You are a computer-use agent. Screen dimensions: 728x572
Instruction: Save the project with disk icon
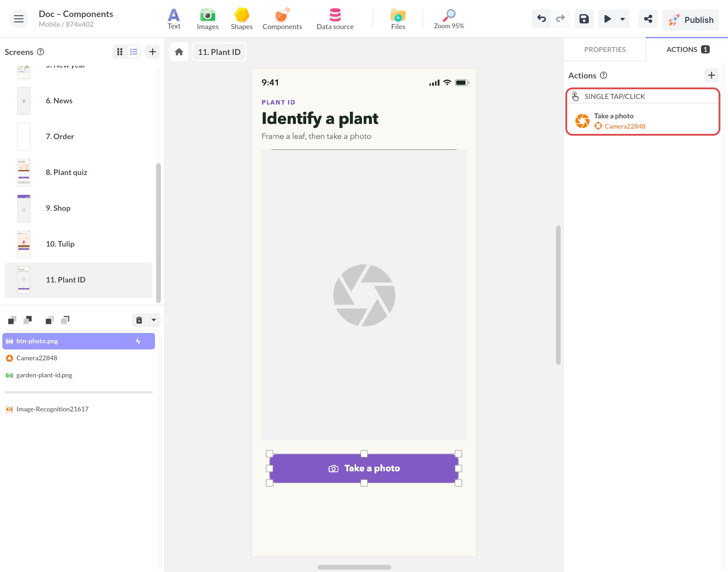point(584,19)
